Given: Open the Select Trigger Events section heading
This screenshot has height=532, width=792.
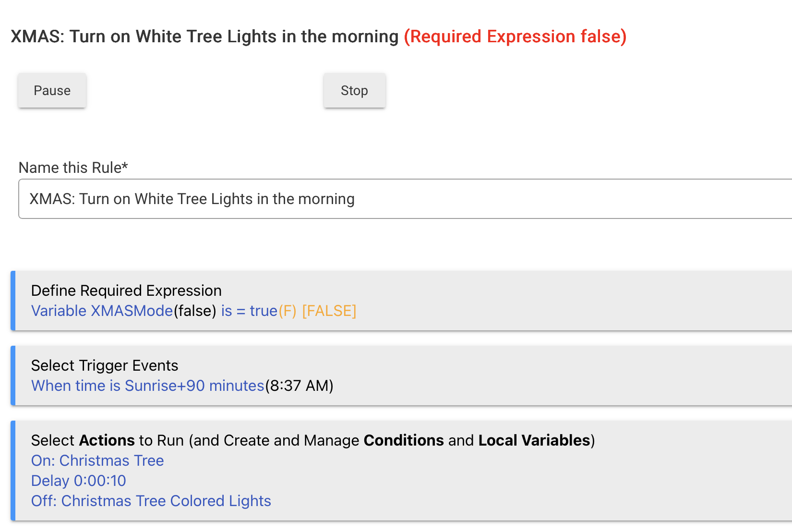Looking at the screenshot, I should coord(105,365).
